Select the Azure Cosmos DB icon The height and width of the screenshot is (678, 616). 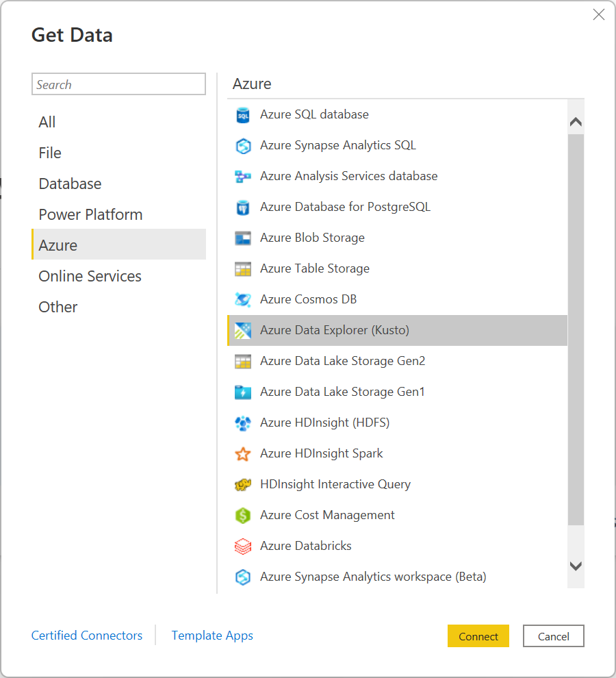(243, 300)
